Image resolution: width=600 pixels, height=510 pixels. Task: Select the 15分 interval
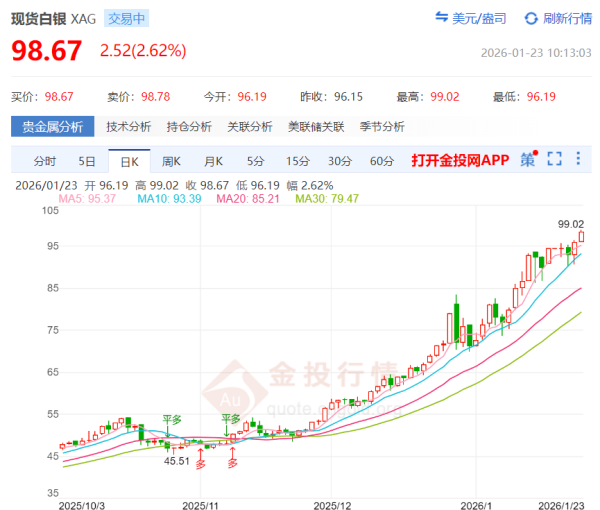point(297,161)
